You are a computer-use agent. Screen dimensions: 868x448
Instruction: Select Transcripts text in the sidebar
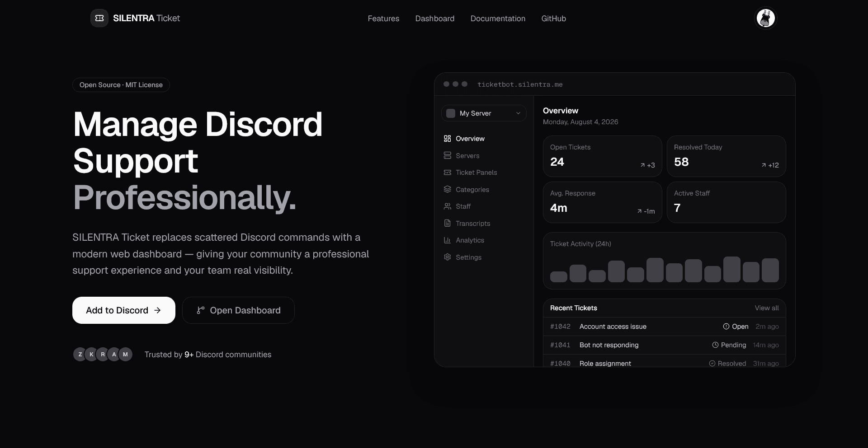click(x=473, y=224)
